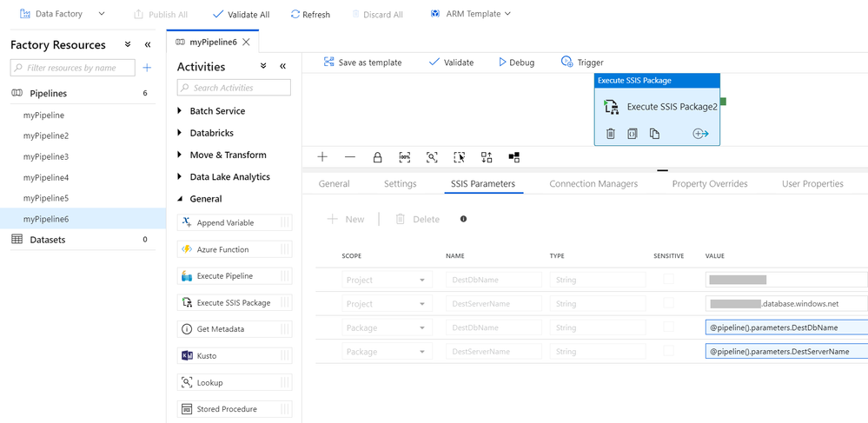Open the ARM Template dropdown

[471, 14]
